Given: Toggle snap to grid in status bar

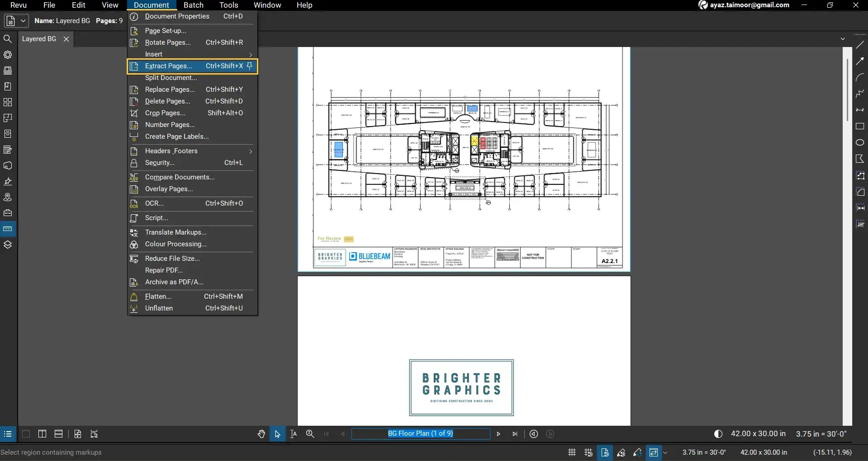Looking at the screenshot, I should point(588,452).
